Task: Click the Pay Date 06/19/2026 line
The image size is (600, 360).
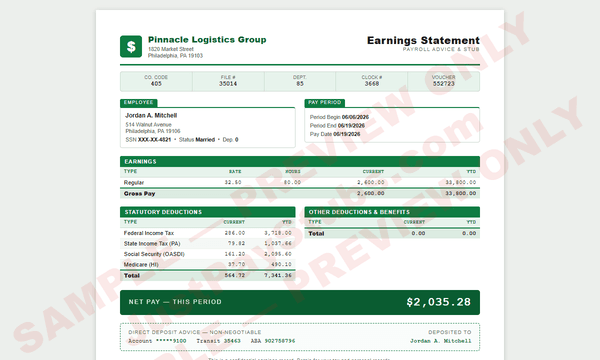Action: [335, 134]
